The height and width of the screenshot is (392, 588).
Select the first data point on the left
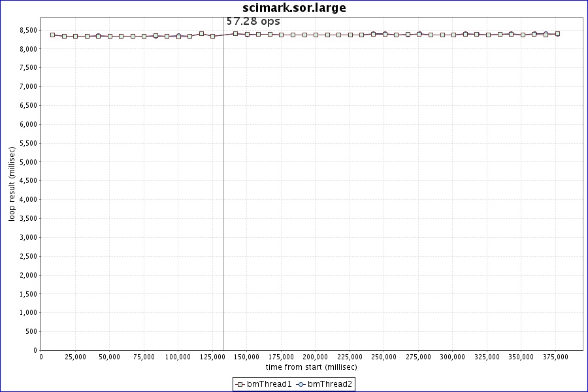point(52,35)
